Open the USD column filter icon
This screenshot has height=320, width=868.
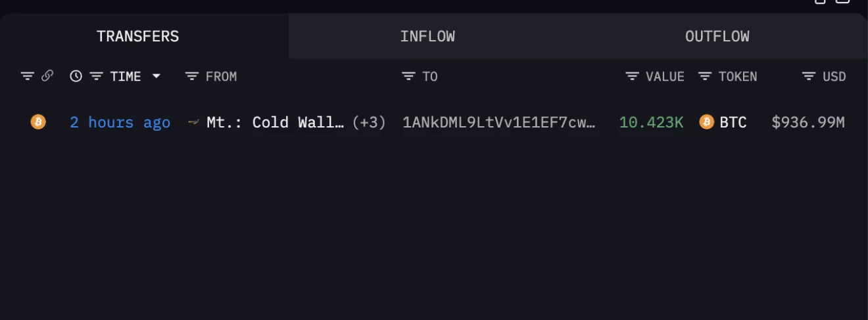click(x=809, y=76)
